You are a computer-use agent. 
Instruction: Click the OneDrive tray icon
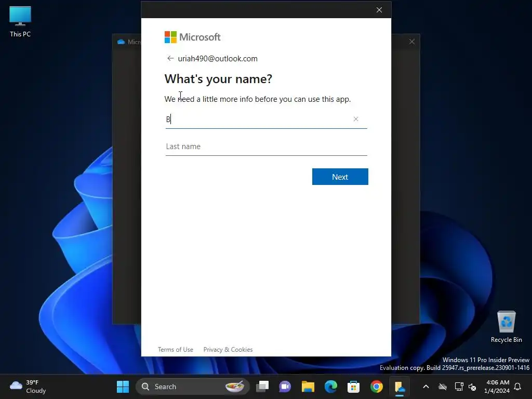pos(443,387)
